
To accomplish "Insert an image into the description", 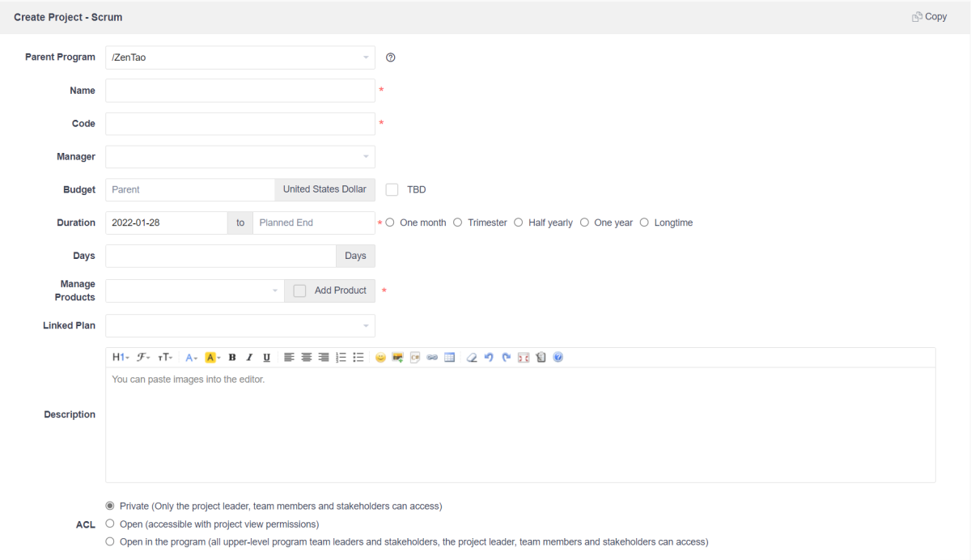I will (x=397, y=358).
